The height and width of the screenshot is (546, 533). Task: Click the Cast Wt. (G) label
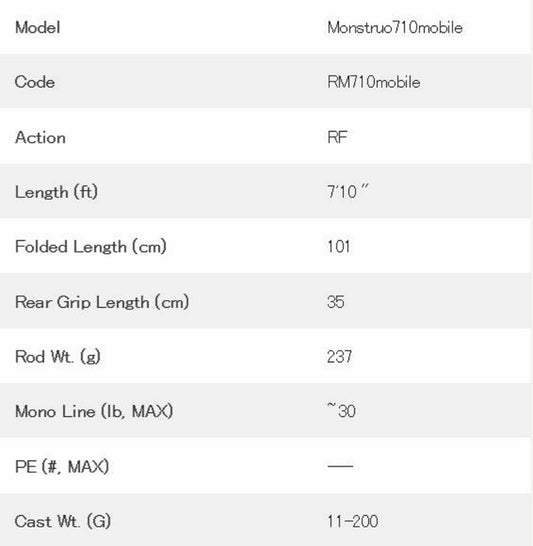(x=63, y=521)
